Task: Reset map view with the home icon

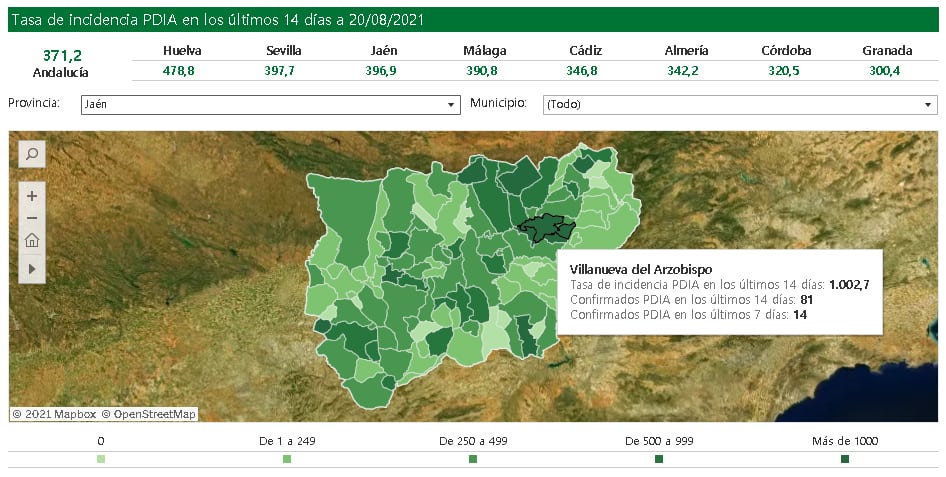Action: [32, 240]
